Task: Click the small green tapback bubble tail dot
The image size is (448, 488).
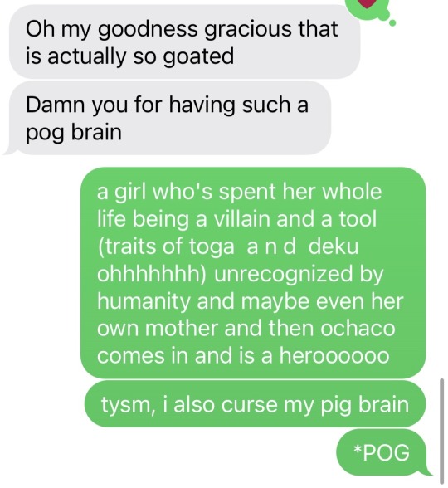Action: click(x=392, y=22)
